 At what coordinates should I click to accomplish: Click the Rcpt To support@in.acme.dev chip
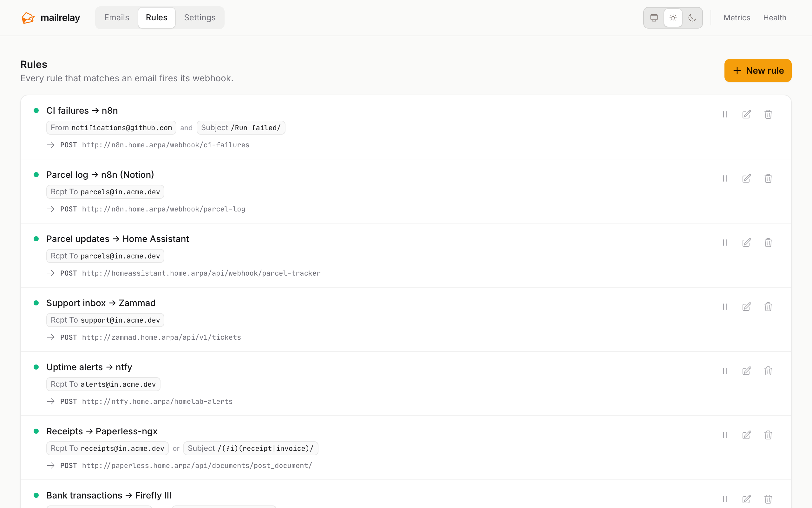(x=105, y=320)
